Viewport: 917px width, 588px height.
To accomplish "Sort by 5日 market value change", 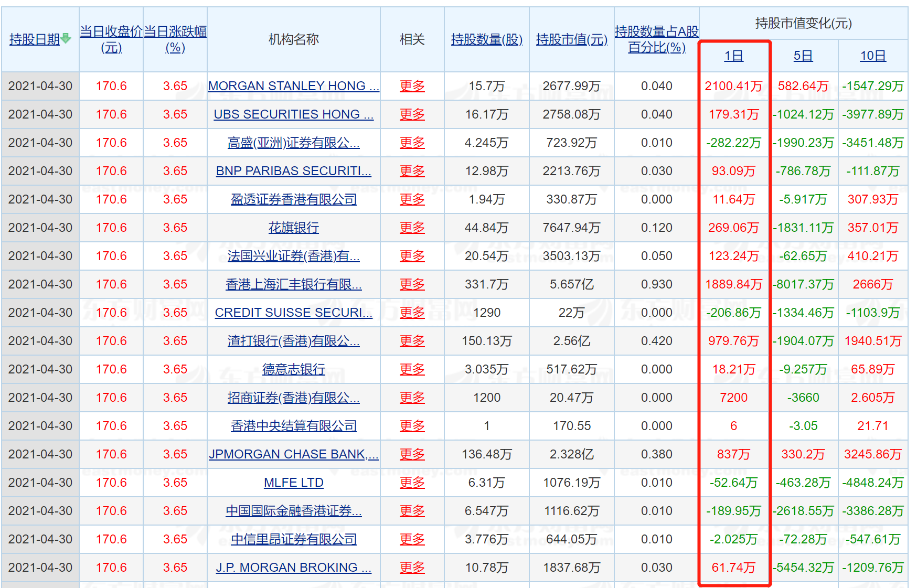I will [803, 56].
